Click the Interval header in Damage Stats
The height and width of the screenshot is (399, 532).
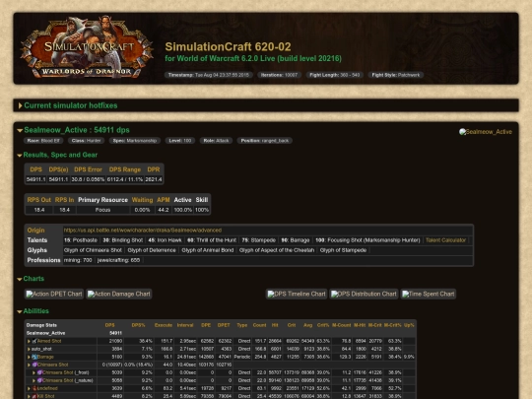pos(185,325)
